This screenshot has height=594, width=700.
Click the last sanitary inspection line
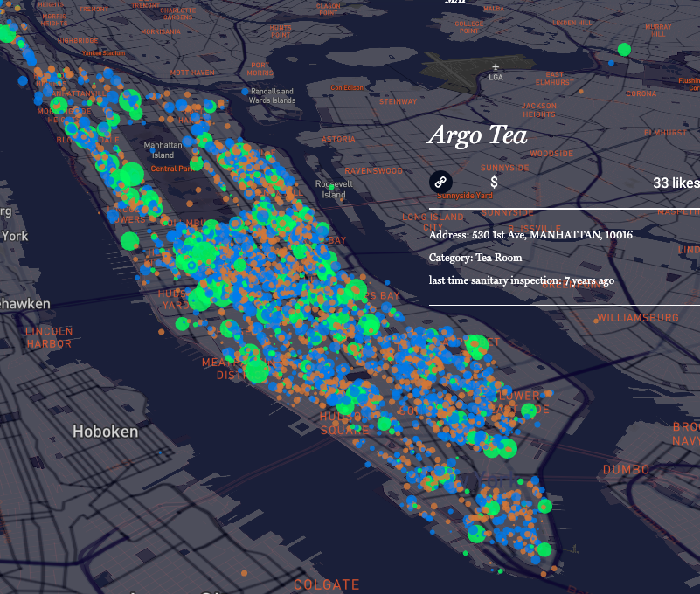[521, 280]
